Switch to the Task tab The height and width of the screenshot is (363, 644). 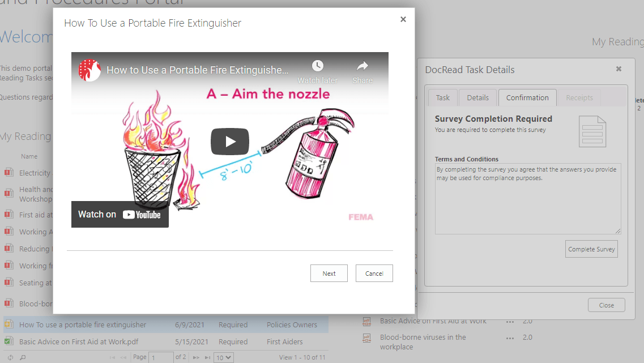pos(442,97)
